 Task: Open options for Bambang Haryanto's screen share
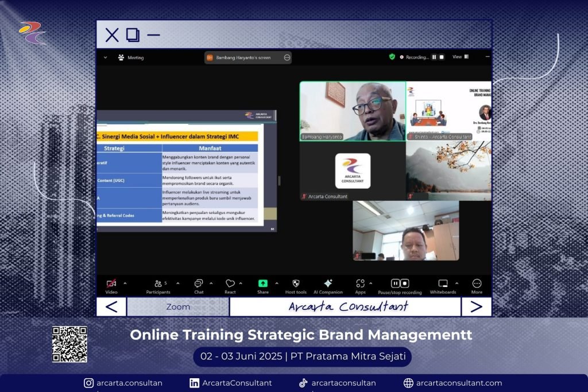(287, 57)
